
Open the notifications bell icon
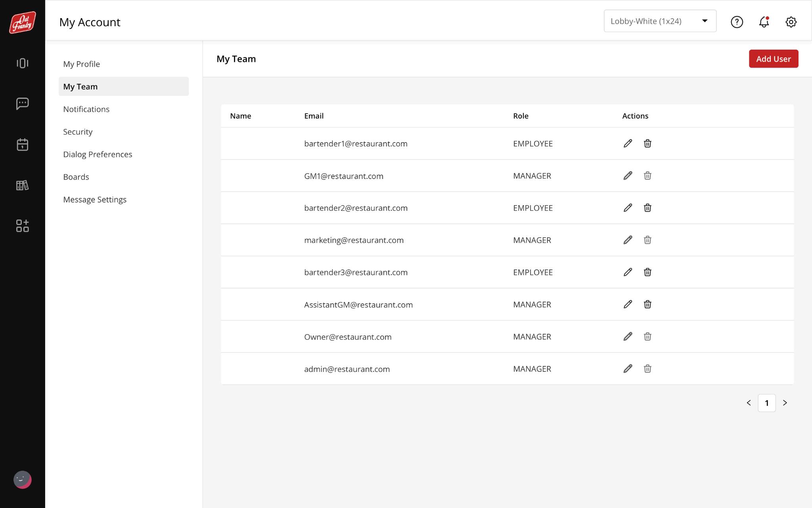coord(764,22)
